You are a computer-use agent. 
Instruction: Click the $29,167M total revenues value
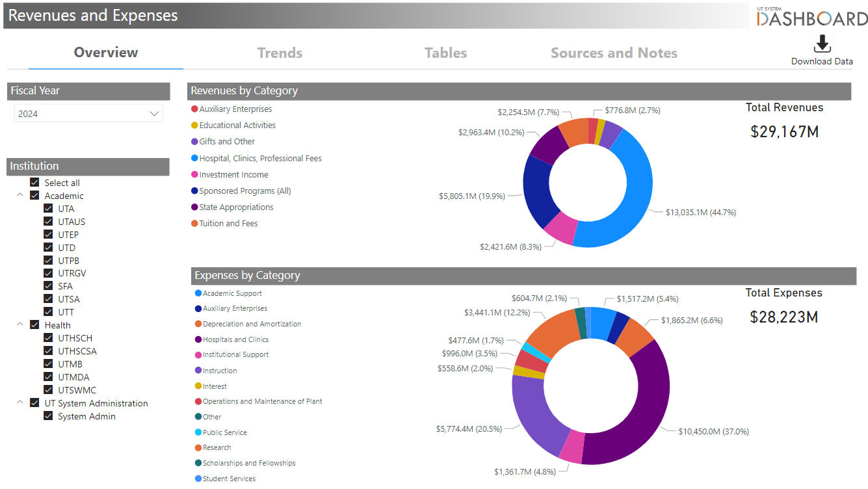pyautogui.click(x=784, y=132)
